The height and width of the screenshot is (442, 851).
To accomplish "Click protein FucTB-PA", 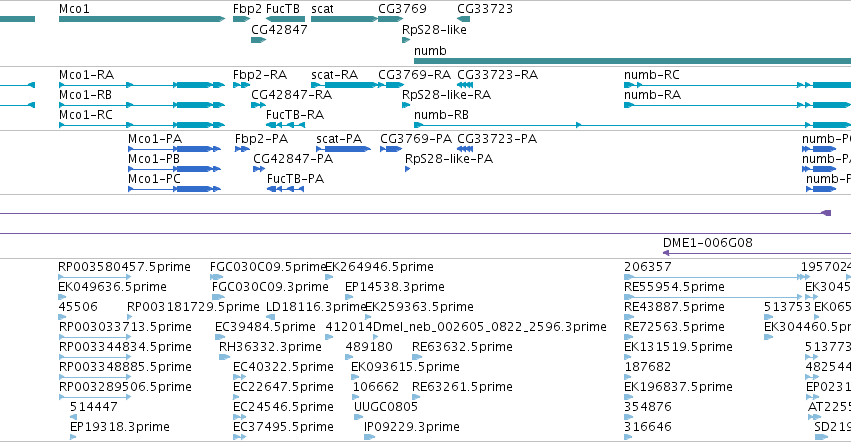I will (x=285, y=189).
